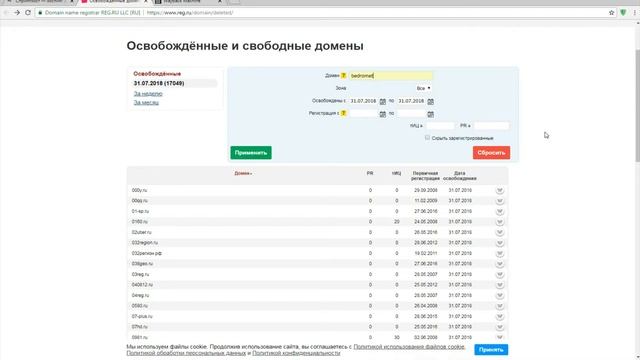This screenshot has height=360, width=640.
Task: Expand the 04reg.ru row
Action: (x=500, y=296)
